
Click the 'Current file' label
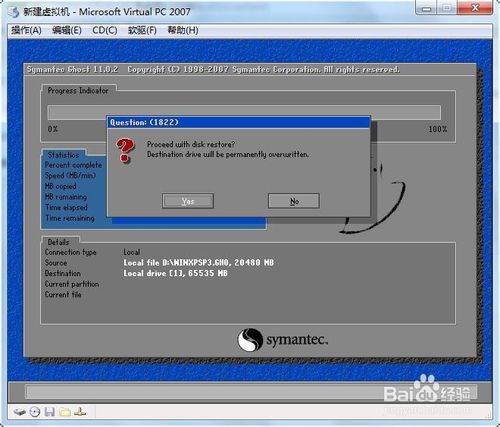[63, 295]
